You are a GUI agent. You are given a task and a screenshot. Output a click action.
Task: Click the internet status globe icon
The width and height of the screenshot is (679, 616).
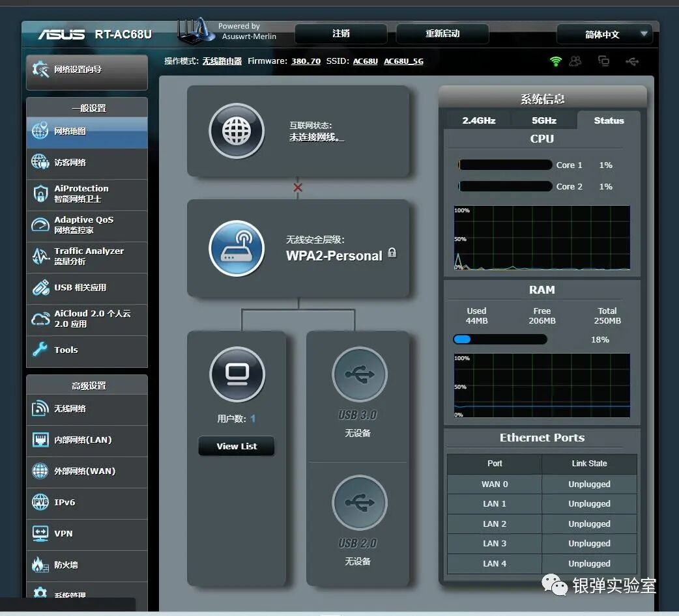click(x=237, y=131)
